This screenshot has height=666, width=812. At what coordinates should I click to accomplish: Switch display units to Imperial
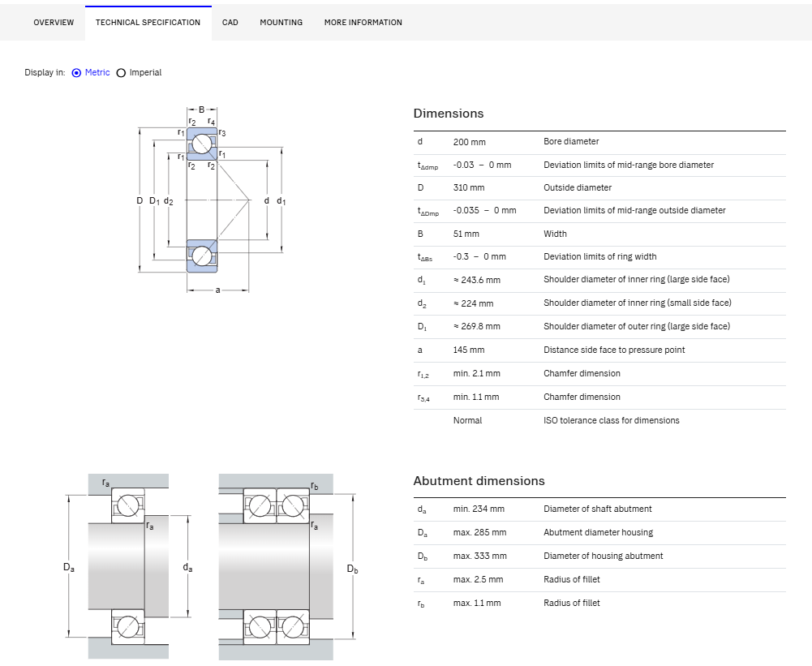pos(121,73)
